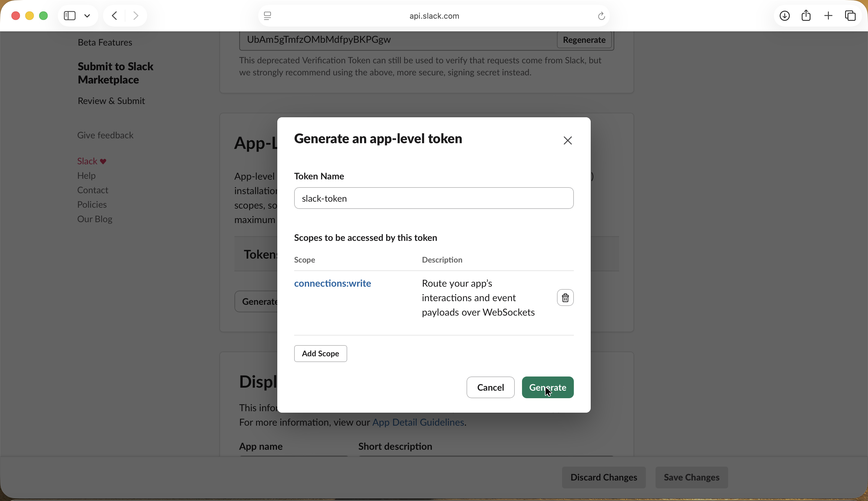Cancel the token generation dialog
Viewport: 868px width, 501px height.
(490, 387)
